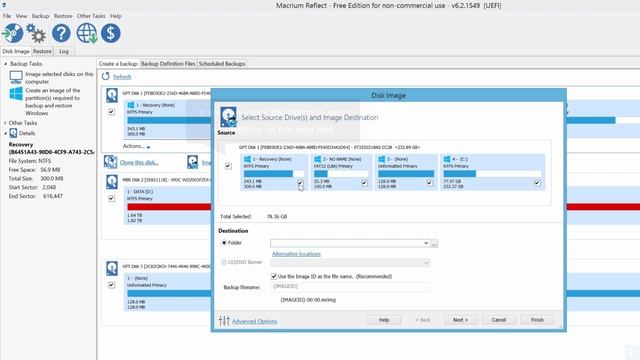The image size is (640, 360).
Task: Click Windows logo on Recovery partition in dialog
Action: coord(247,159)
